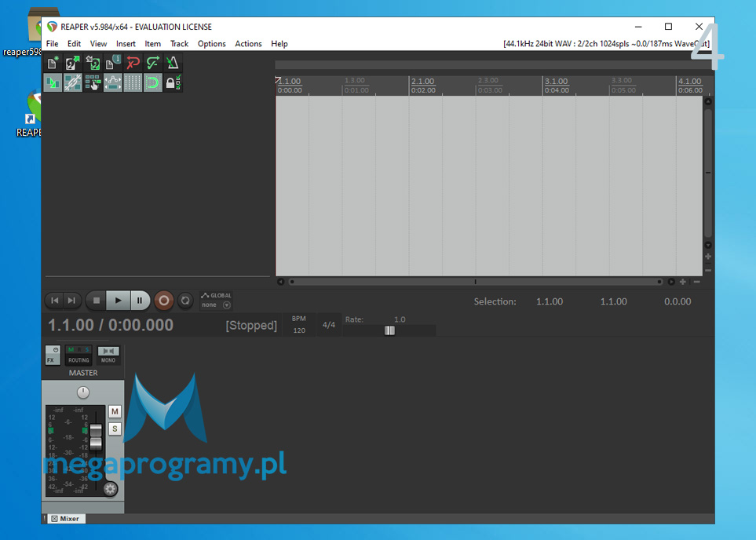
Task: Solo the master track with S button
Action: pyautogui.click(x=115, y=429)
